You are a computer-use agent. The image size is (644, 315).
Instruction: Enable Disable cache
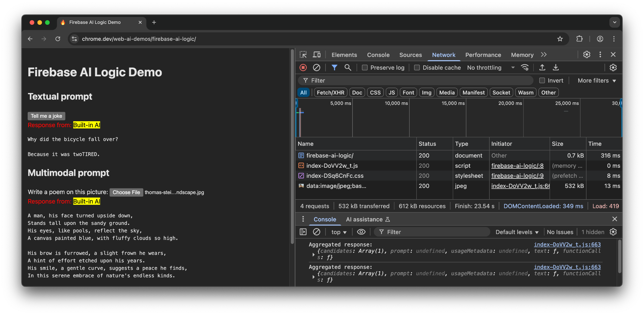click(x=417, y=68)
